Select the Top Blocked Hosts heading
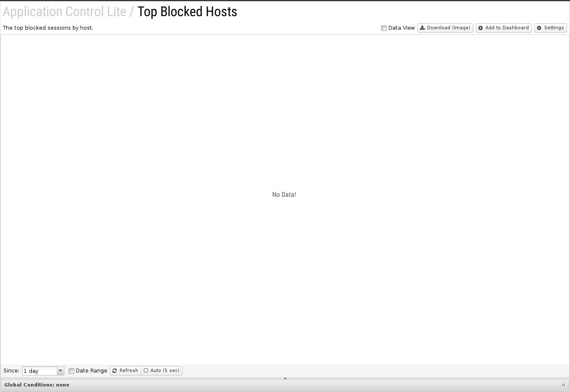The image size is (570, 392). click(x=187, y=12)
